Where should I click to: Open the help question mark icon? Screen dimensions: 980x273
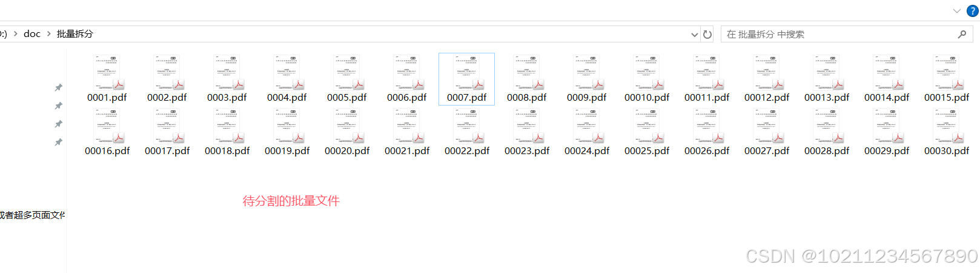pos(973,11)
